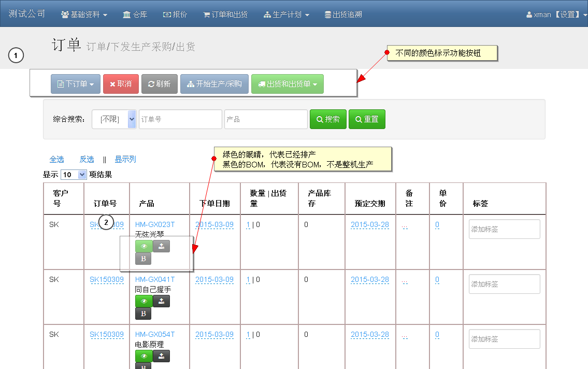Click upload icon under HM-GX023T product
588x369 pixels.
[x=162, y=246]
